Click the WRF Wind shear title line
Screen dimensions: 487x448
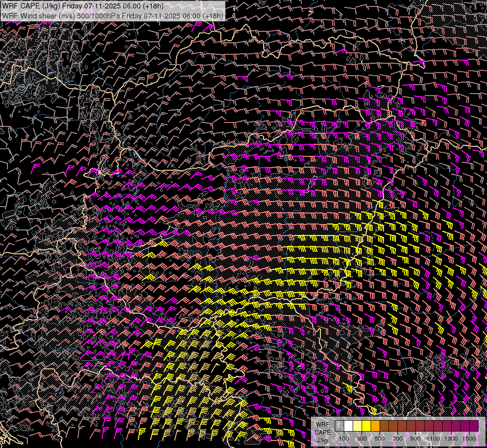click(x=112, y=15)
